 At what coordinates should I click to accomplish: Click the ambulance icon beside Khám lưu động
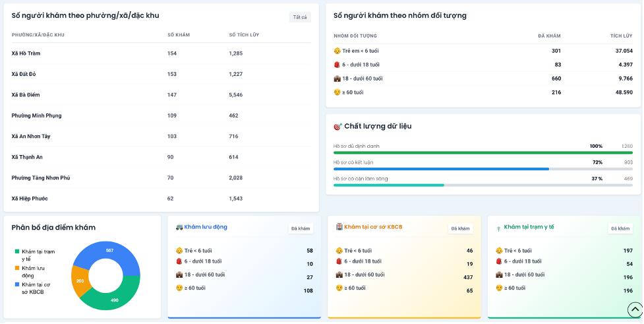tap(179, 227)
